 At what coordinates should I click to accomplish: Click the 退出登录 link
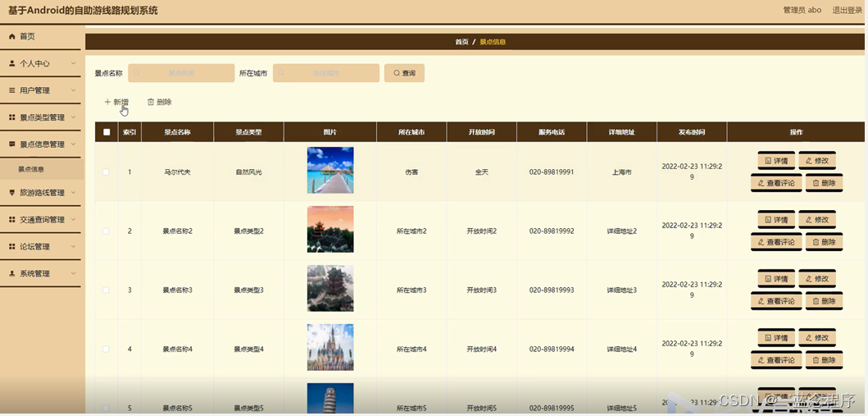pyautogui.click(x=847, y=10)
